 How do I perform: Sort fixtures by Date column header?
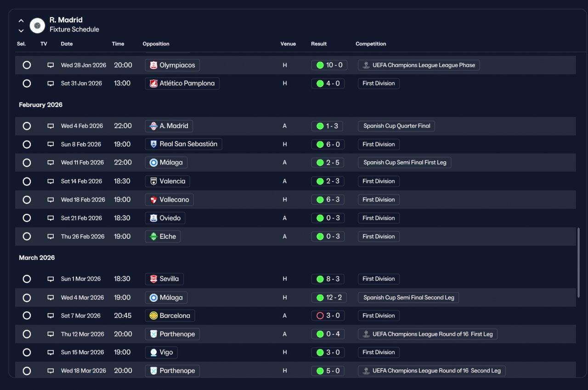coord(67,44)
